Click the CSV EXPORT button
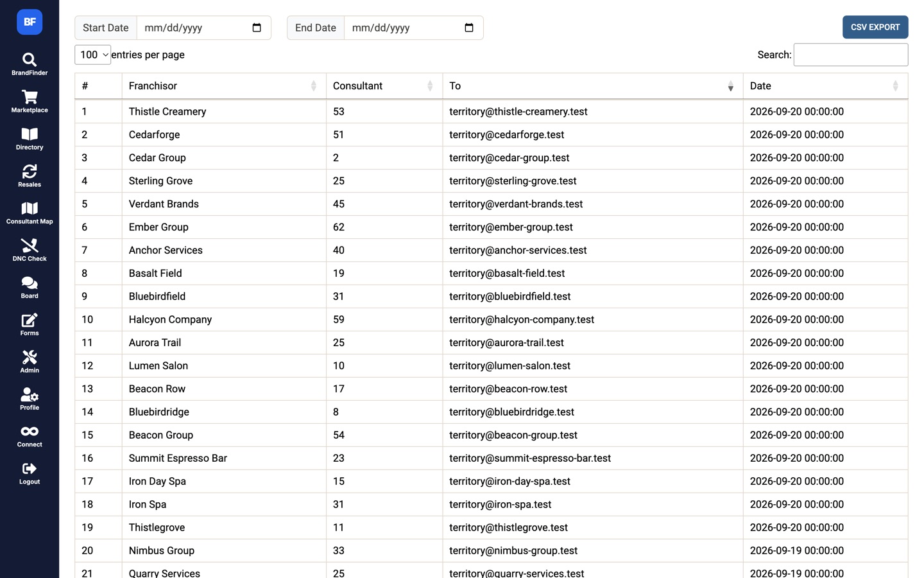Image resolution: width=924 pixels, height=578 pixels. point(875,27)
